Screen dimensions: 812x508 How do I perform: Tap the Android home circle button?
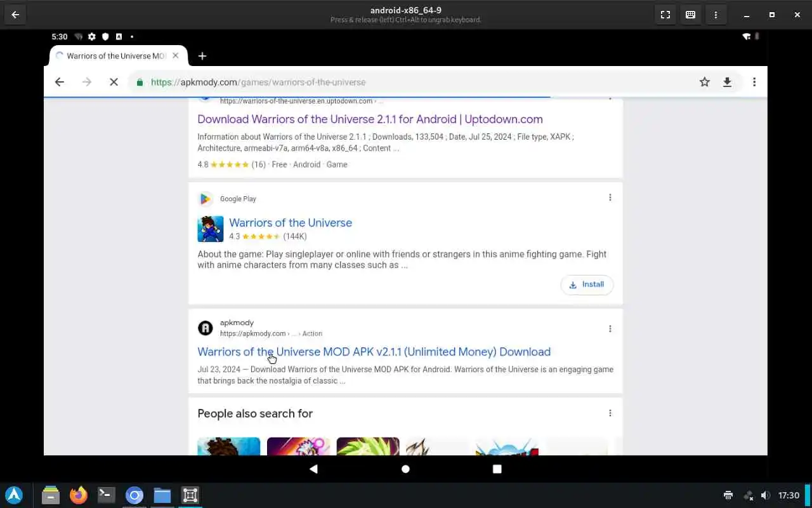point(405,469)
